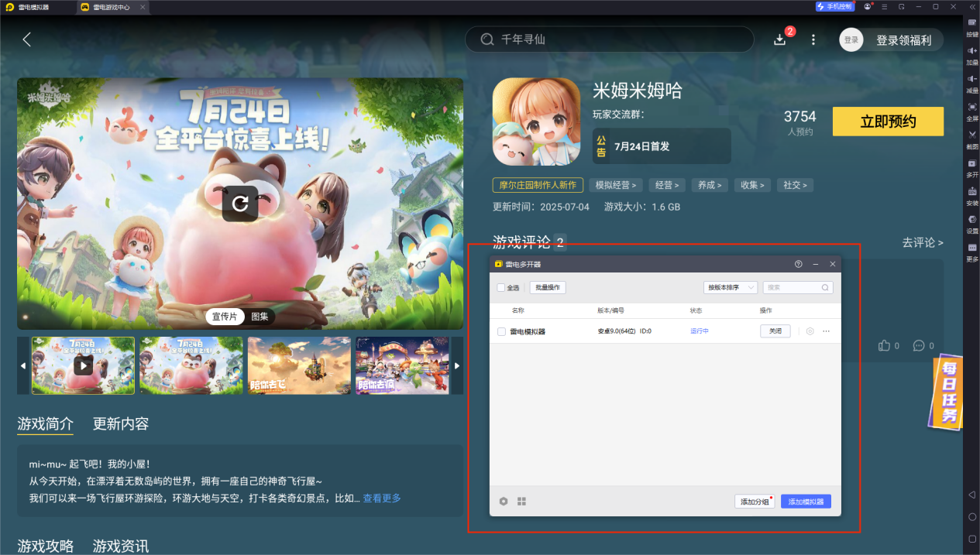Click the Android recents square button
Image resolution: width=980 pixels, height=555 pixels.
[972, 538]
